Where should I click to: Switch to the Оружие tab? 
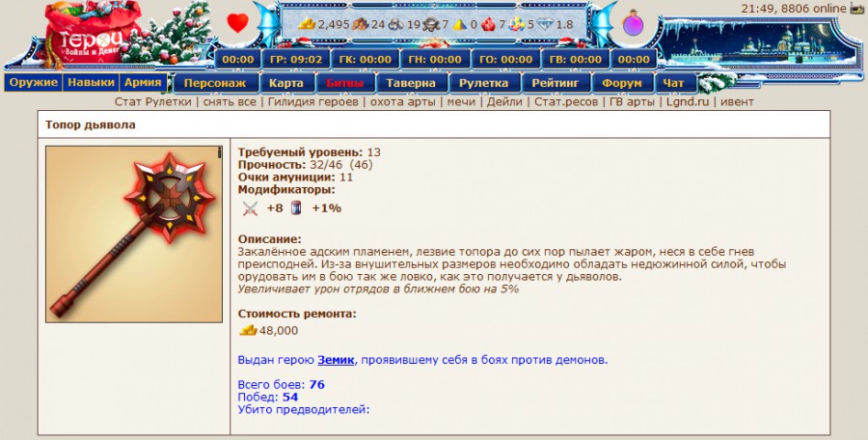(34, 83)
